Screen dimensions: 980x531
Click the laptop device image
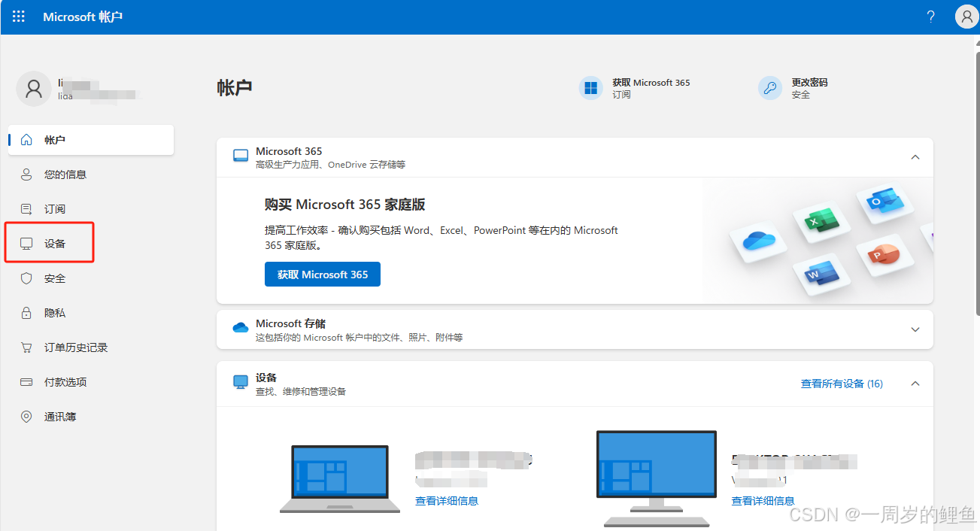[340, 479]
